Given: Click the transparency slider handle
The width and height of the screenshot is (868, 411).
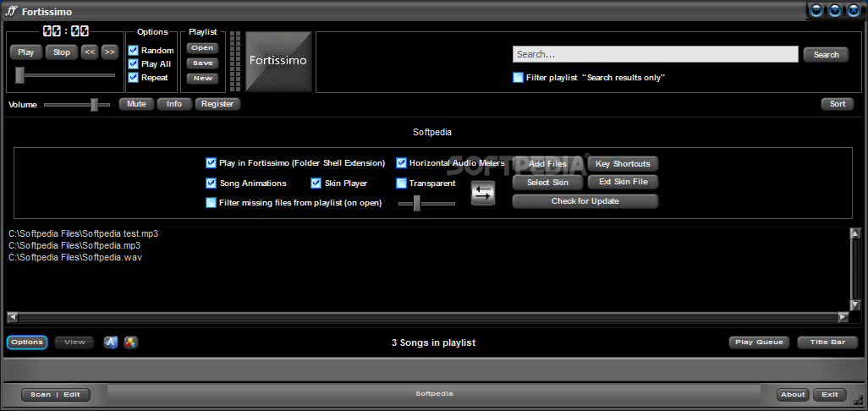Looking at the screenshot, I should [417, 203].
